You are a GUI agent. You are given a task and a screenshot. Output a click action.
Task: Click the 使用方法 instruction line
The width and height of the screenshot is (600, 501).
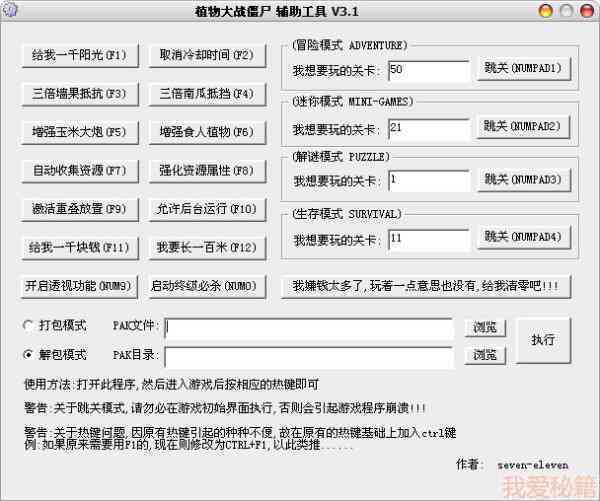(x=171, y=384)
